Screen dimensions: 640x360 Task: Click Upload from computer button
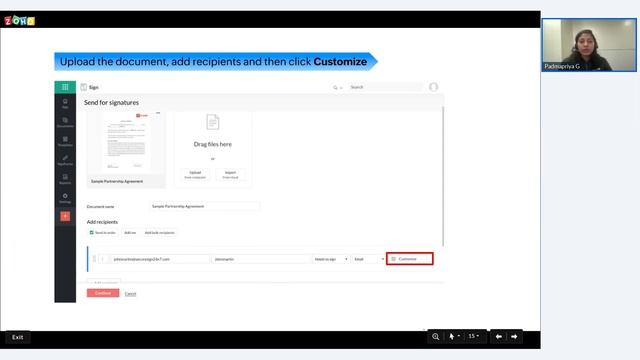click(195, 175)
